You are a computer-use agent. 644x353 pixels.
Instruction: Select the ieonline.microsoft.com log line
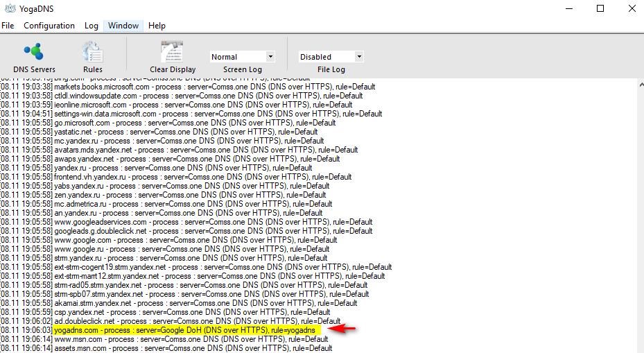pyautogui.click(x=176, y=105)
